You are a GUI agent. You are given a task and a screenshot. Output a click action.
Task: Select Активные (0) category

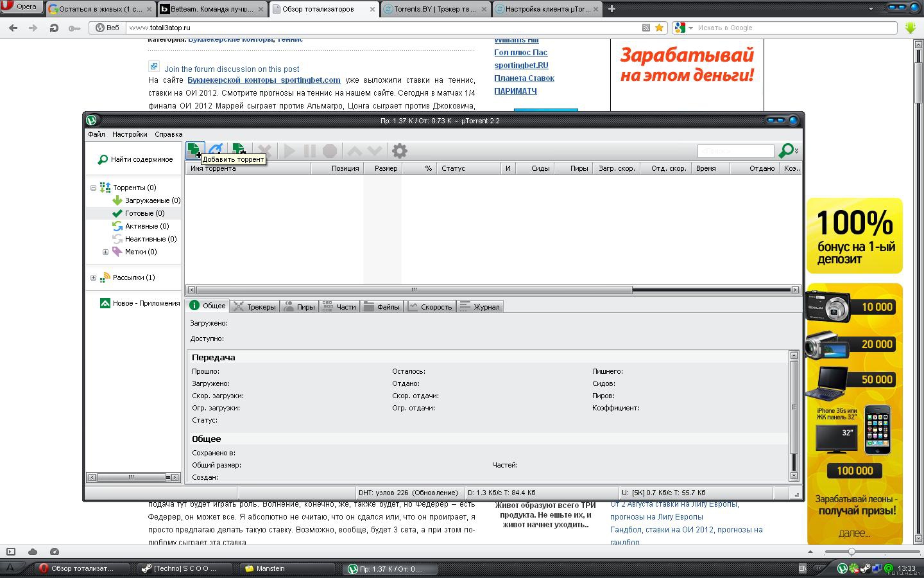(x=141, y=226)
